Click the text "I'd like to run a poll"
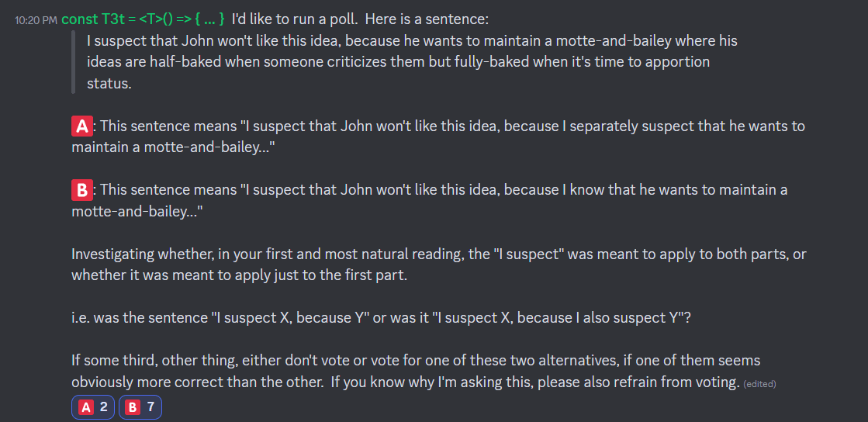This screenshot has width=868, height=422. [x=293, y=19]
